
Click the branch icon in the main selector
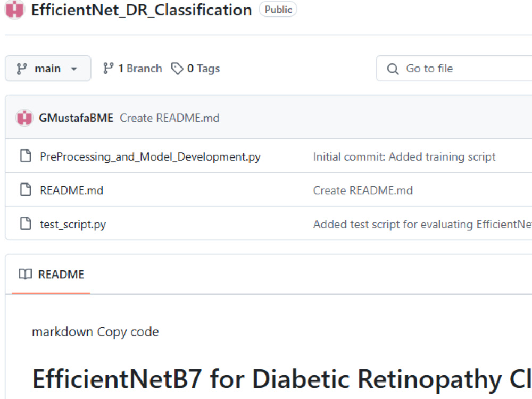pyautogui.click(x=22, y=69)
